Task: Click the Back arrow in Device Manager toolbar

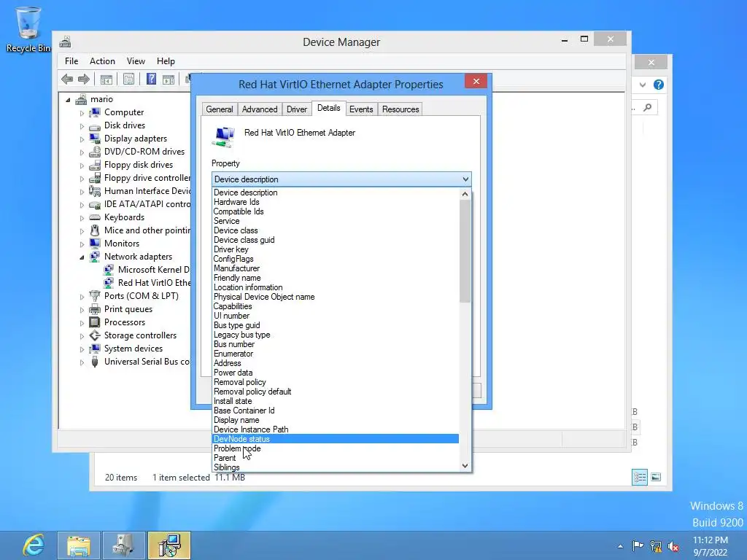Action: coord(67,79)
